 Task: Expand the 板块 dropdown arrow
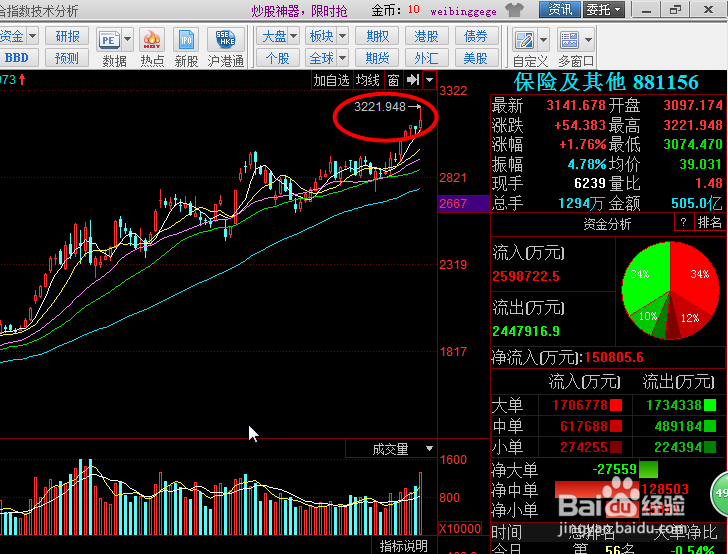343,36
